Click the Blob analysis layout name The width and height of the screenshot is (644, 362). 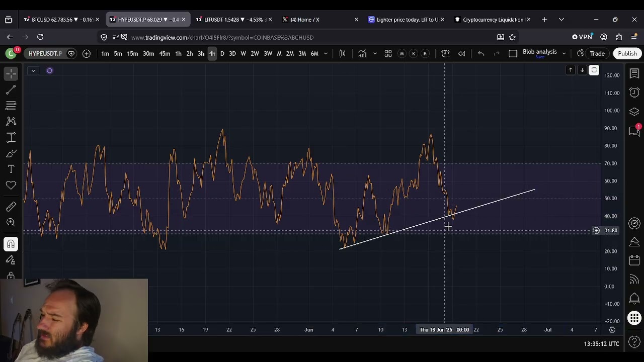539,52
